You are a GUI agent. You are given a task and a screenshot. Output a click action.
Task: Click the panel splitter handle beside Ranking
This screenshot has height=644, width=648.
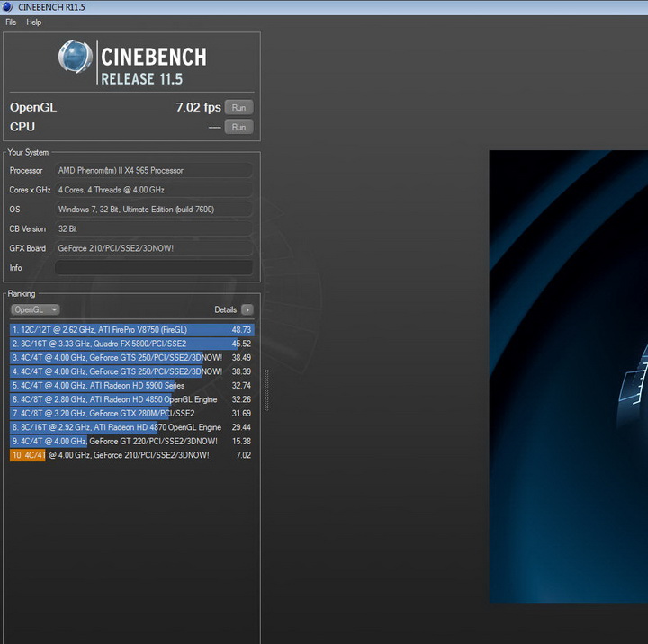coord(266,390)
